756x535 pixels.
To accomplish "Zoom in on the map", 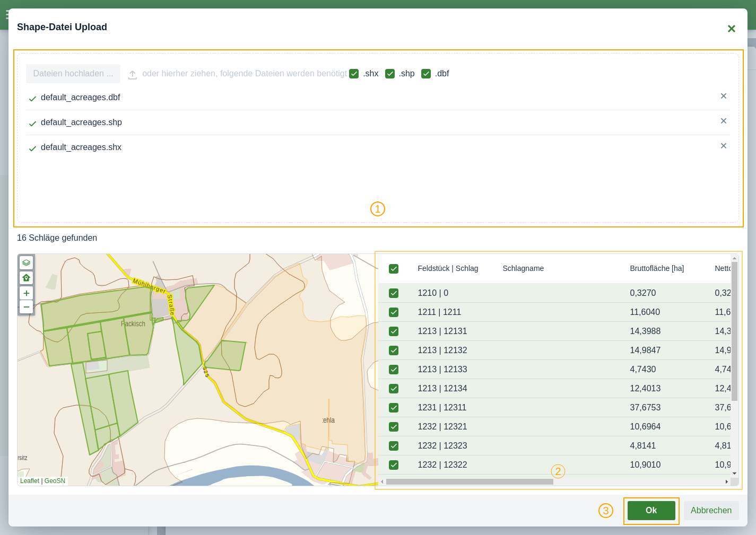I will 26,293.
